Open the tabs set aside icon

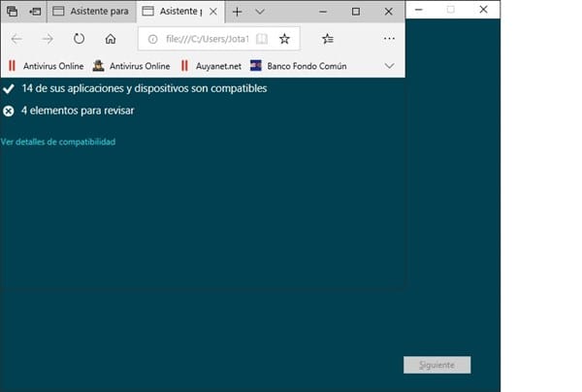tap(12, 12)
